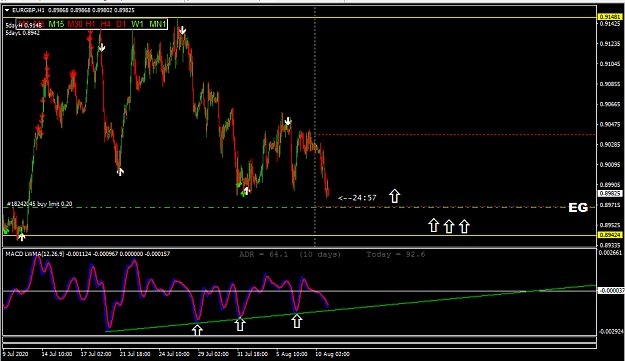Screen dimensions: 625x361
Task: Click the yellow 0.89424 price tag
Action: (610, 235)
